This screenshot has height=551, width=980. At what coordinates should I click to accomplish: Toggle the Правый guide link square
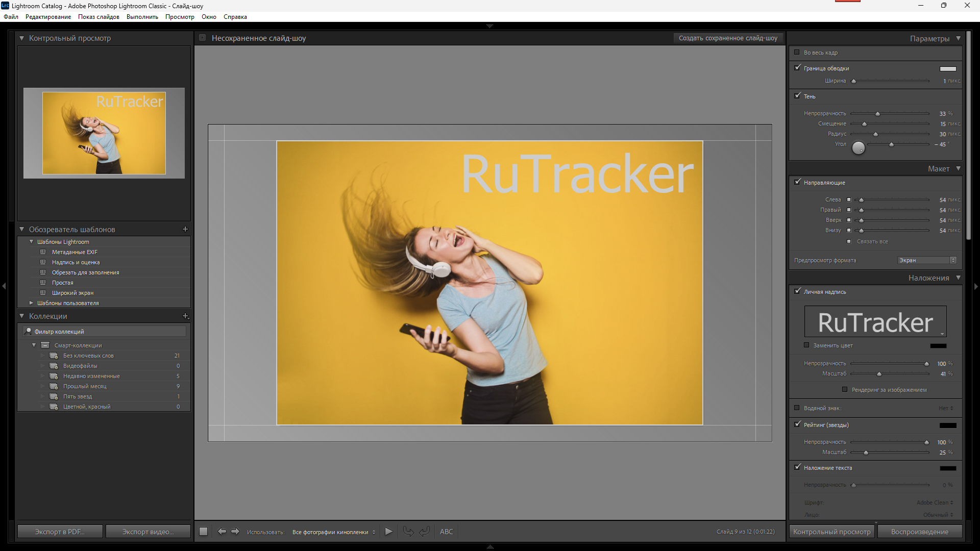click(849, 210)
